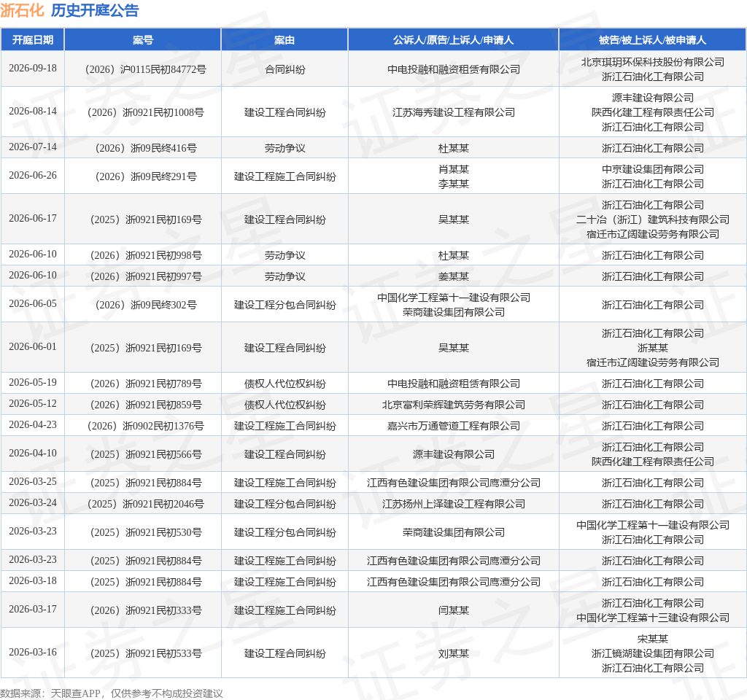This screenshot has height=700, width=747.
Task: Select plaintiff 江苏海秀建设工程有限公司
Action: tap(454, 112)
